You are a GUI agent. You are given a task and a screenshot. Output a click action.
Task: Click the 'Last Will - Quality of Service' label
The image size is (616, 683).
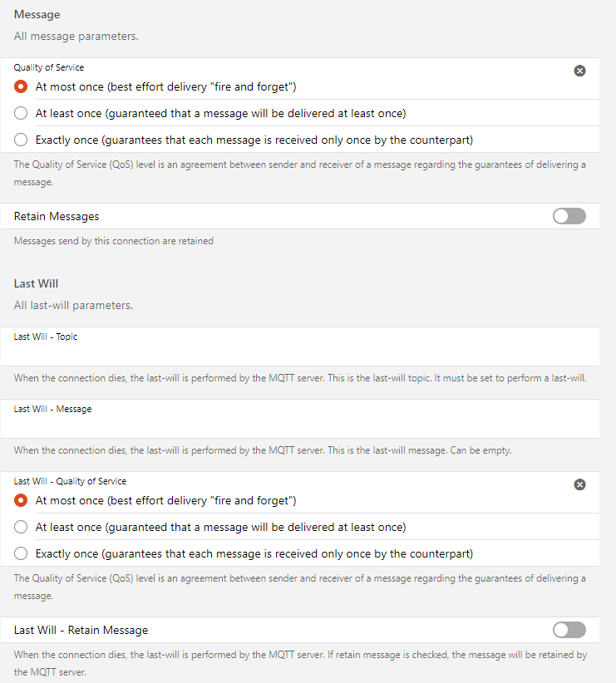[70, 481]
